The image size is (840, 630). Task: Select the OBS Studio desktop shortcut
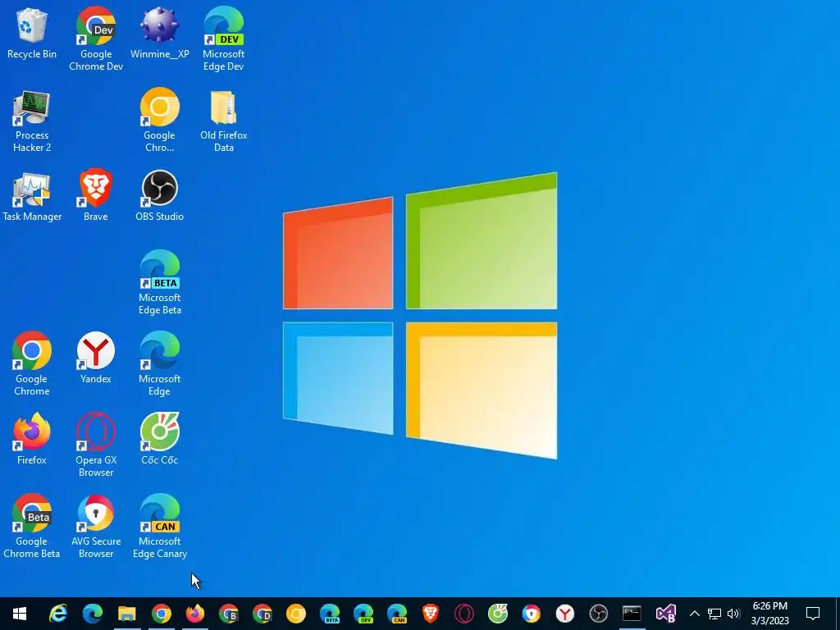click(160, 196)
